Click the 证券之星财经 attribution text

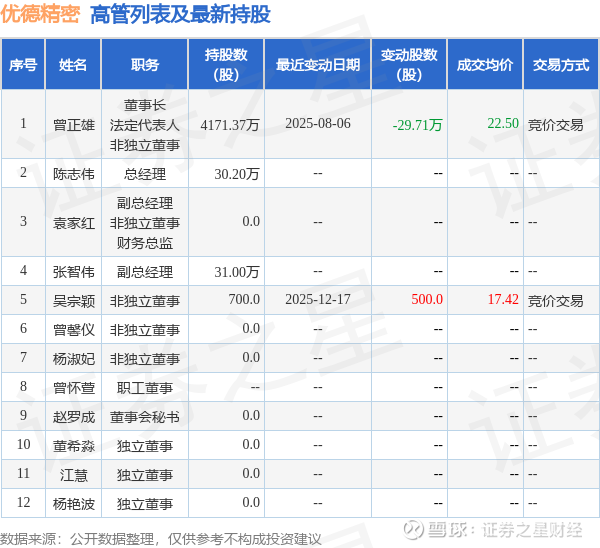coord(532,530)
